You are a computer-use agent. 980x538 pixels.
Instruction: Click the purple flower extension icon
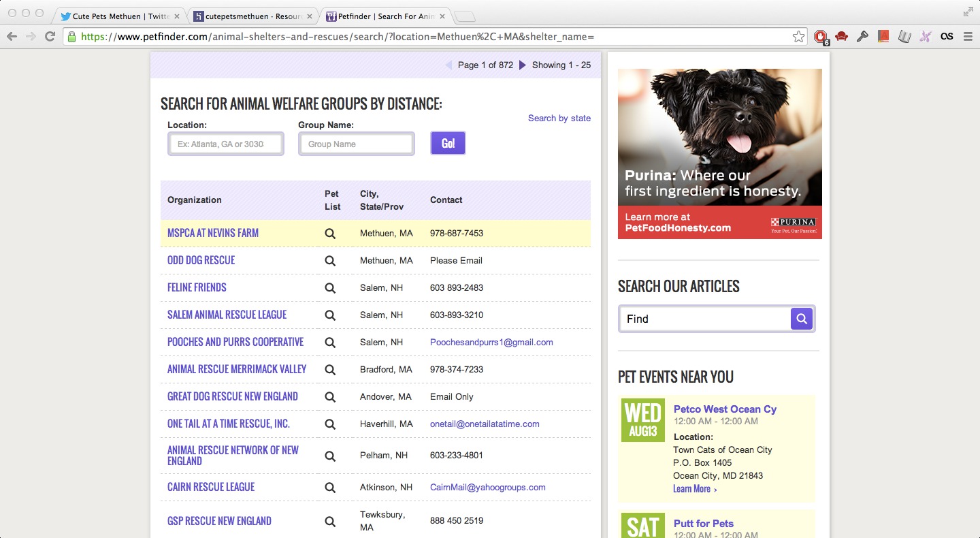coord(925,37)
